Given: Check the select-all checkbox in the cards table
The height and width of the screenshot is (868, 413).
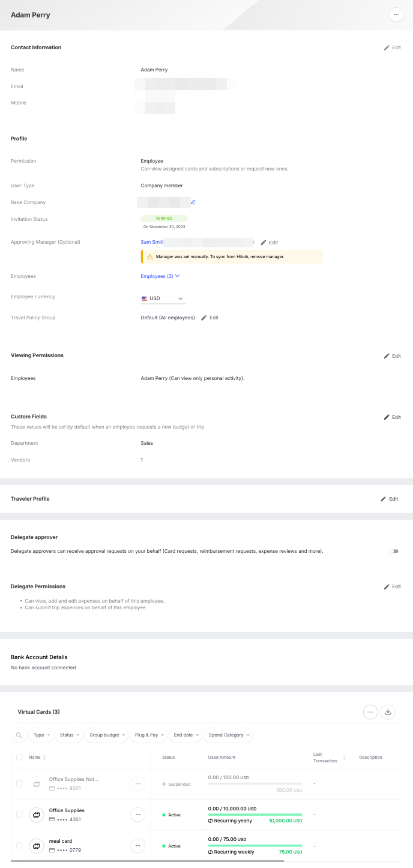Looking at the screenshot, I should [19, 758].
